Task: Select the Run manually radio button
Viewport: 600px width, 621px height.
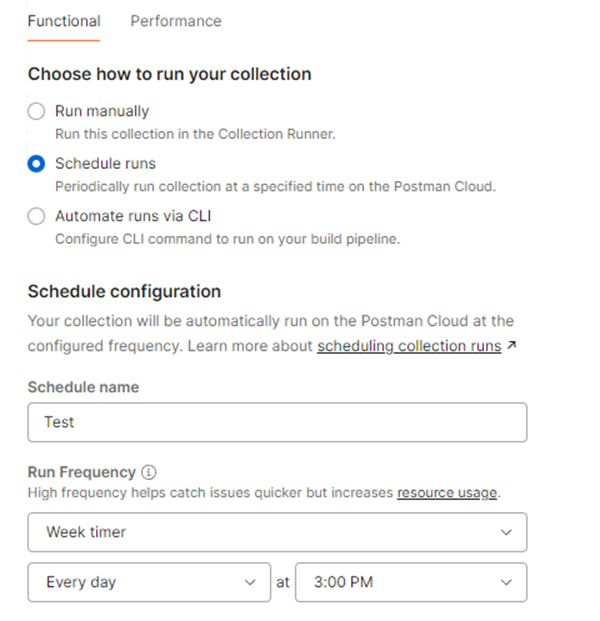Action: coord(36,111)
